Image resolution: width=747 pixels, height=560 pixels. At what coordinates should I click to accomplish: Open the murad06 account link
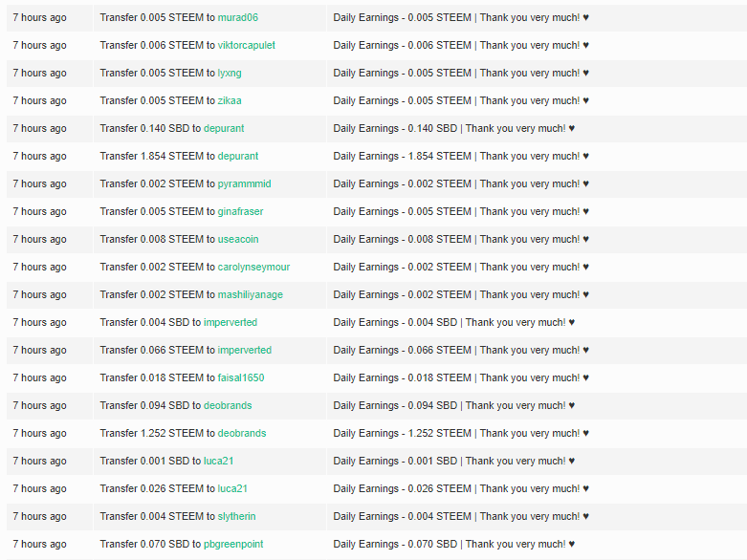tap(238, 17)
